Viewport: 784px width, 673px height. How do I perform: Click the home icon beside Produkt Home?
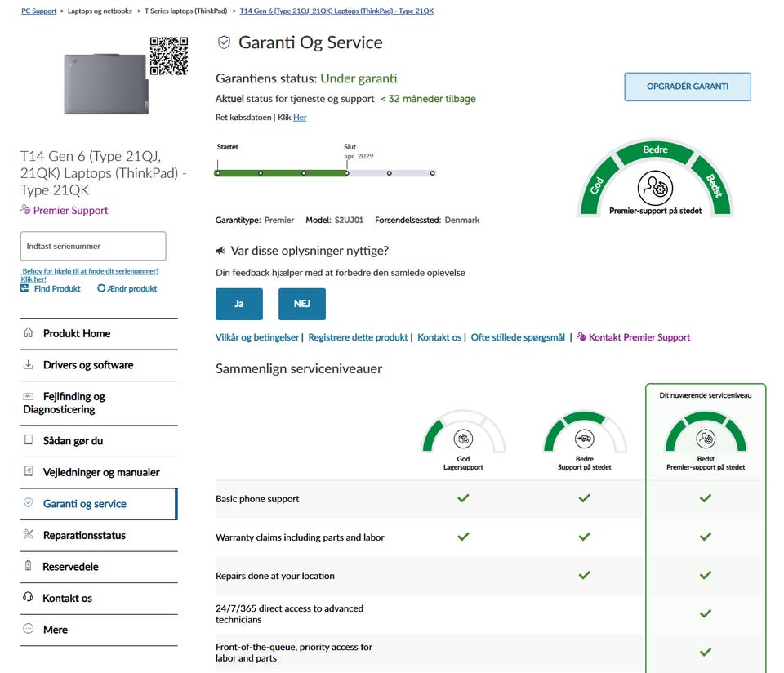(x=29, y=332)
